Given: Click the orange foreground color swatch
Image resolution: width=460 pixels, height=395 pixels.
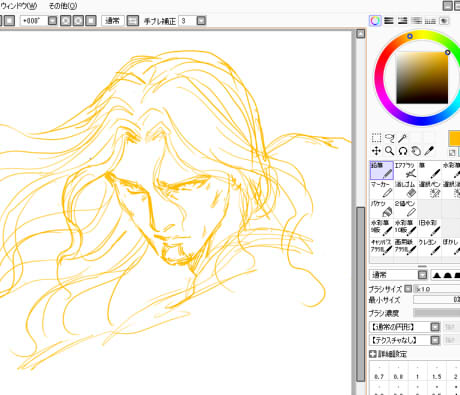Looking at the screenshot, I should point(454,138).
